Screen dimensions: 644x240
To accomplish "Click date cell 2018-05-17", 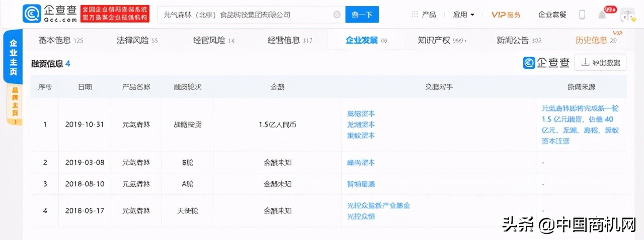I will click(85, 211).
